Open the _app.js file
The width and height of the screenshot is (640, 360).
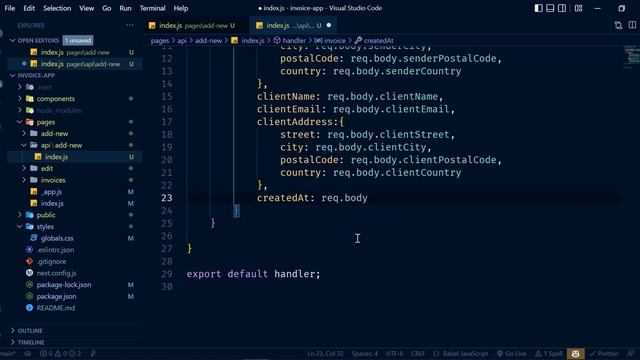tap(75, 192)
